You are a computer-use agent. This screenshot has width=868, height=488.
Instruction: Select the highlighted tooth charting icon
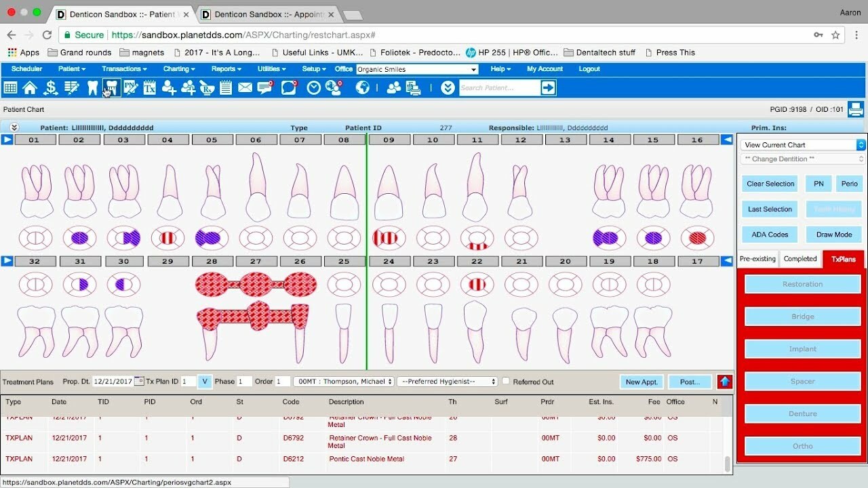click(x=111, y=87)
